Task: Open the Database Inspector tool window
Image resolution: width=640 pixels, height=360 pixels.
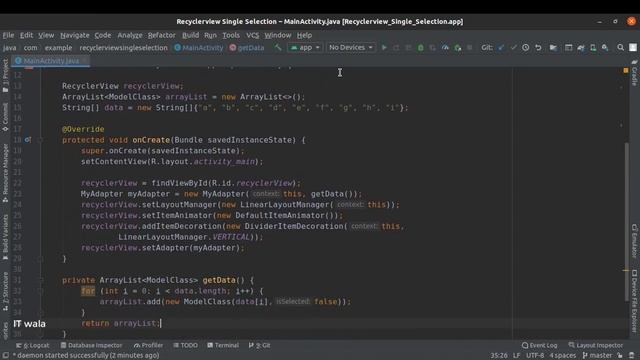Action: tap(91, 345)
